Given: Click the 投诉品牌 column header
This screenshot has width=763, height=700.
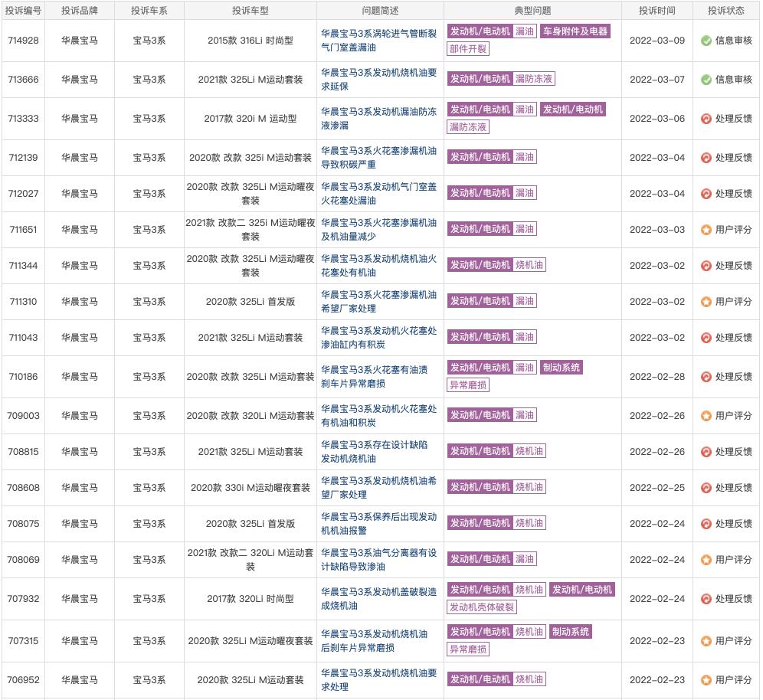Looking at the screenshot, I should click(x=80, y=11).
